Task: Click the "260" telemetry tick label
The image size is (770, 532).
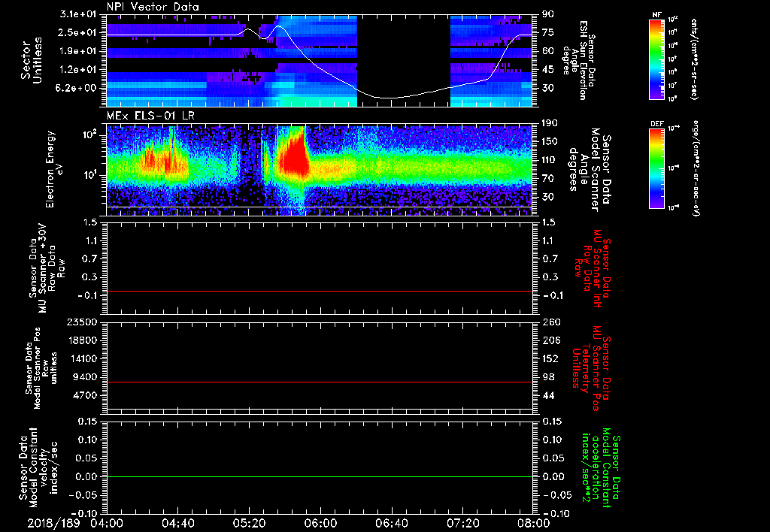Action: click(x=550, y=322)
